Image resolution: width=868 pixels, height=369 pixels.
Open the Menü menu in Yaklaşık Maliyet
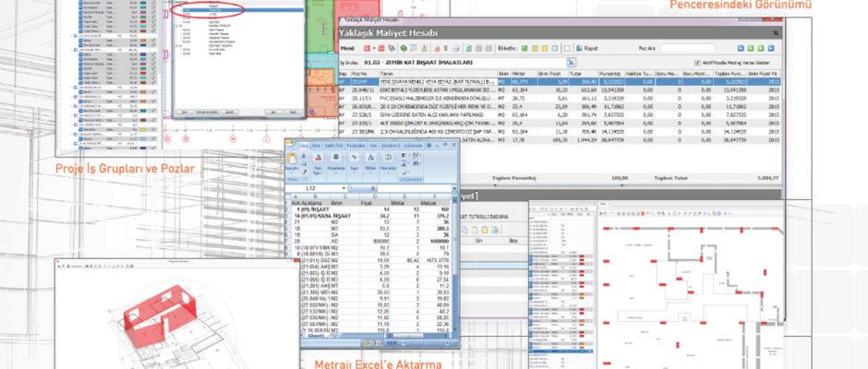click(x=347, y=48)
